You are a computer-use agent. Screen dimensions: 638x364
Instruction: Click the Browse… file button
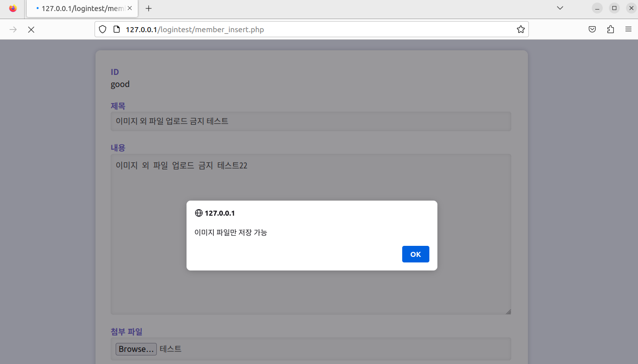pyautogui.click(x=136, y=349)
